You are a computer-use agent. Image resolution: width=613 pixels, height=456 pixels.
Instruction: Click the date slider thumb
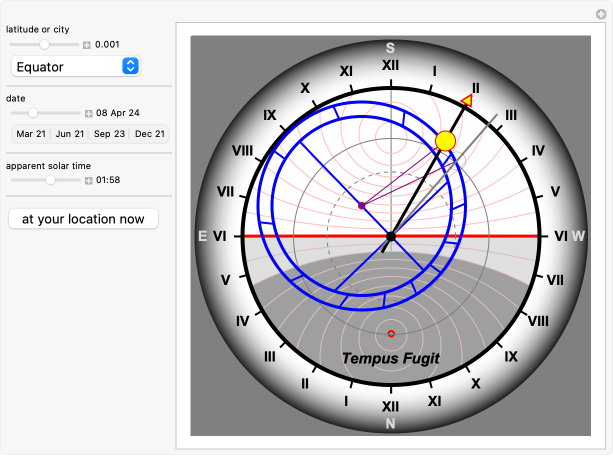(33, 113)
